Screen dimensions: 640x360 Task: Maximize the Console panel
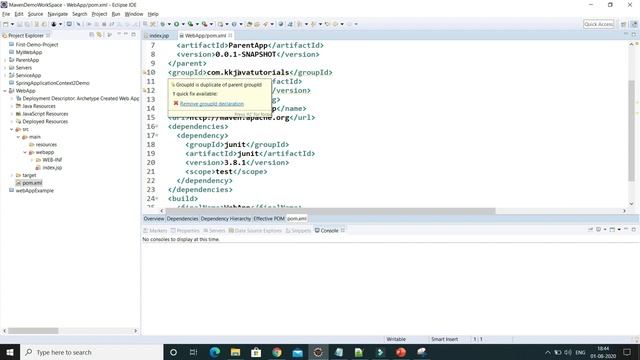(x=633, y=230)
